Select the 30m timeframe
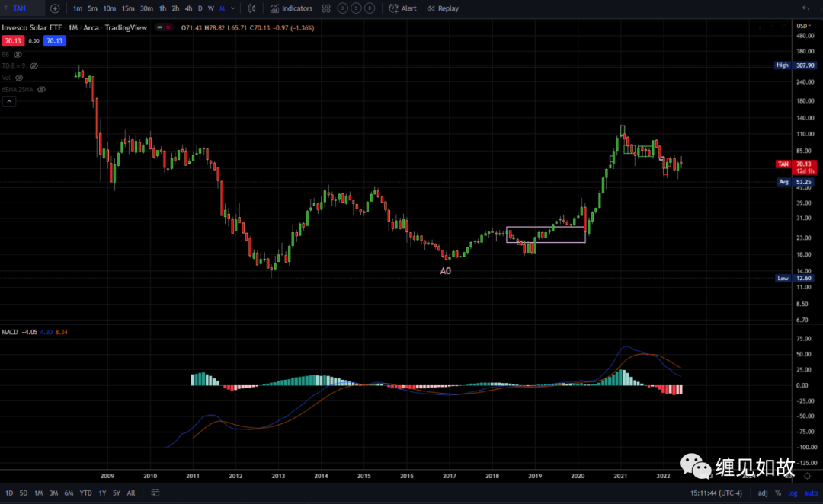 (146, 8)
